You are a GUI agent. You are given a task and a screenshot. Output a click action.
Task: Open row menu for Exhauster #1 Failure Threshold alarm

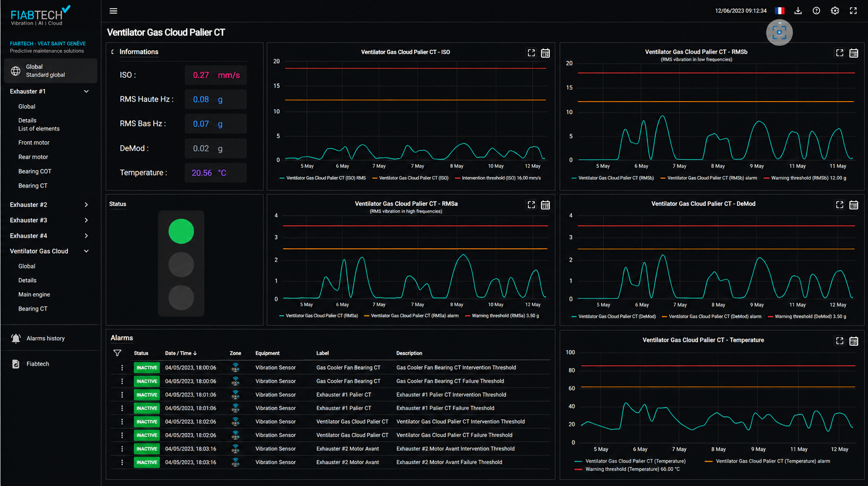[x=122, y=408]
